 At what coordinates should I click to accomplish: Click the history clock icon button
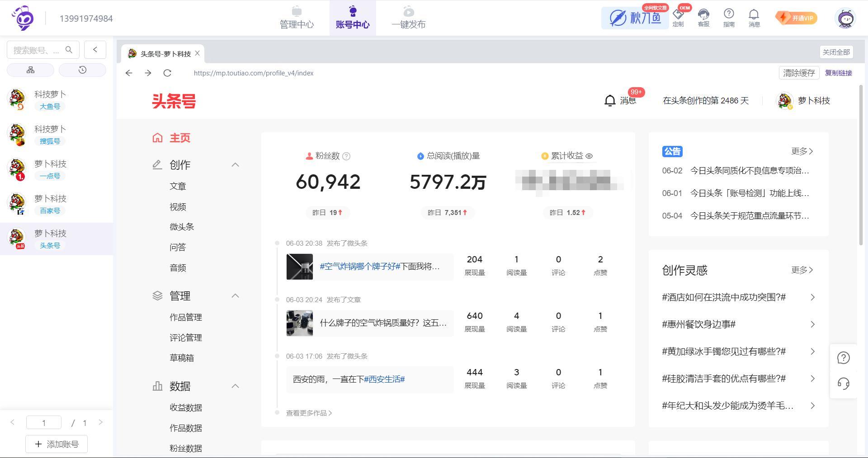point(82,70)
